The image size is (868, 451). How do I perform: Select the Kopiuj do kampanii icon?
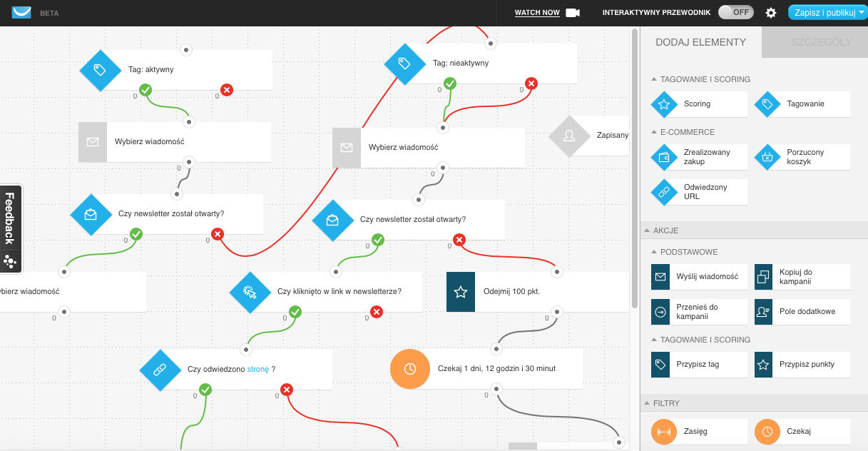coord(763,277)
